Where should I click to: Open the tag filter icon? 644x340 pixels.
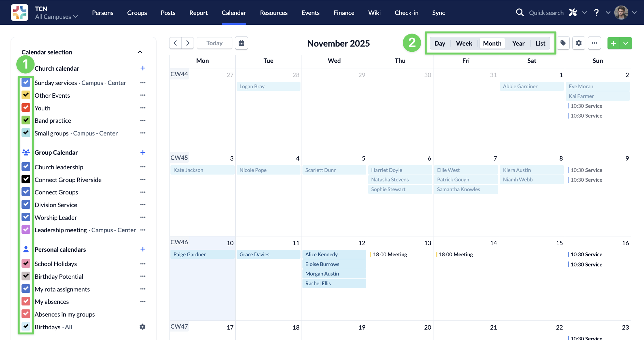click(x=563, y=43)
